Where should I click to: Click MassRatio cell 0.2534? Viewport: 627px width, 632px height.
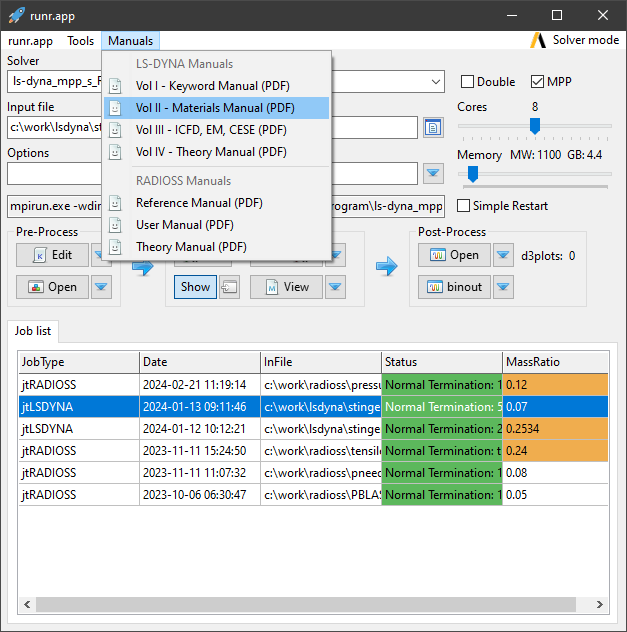point(555,429)
